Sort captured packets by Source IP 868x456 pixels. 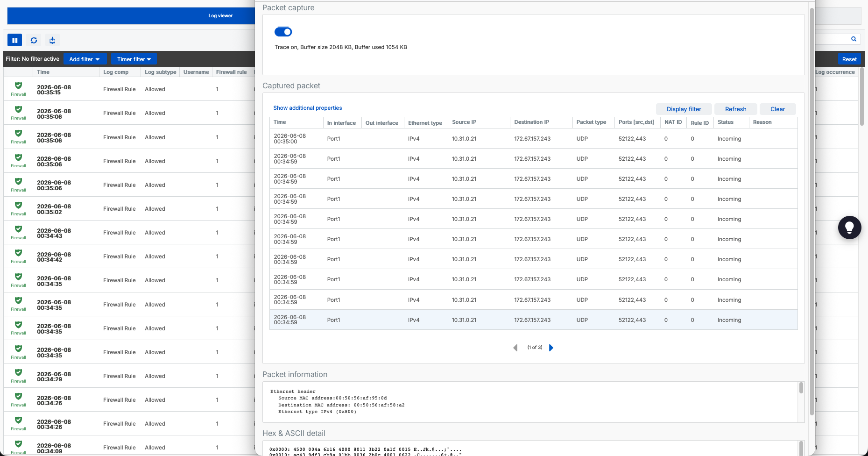[x=479, y=122]
